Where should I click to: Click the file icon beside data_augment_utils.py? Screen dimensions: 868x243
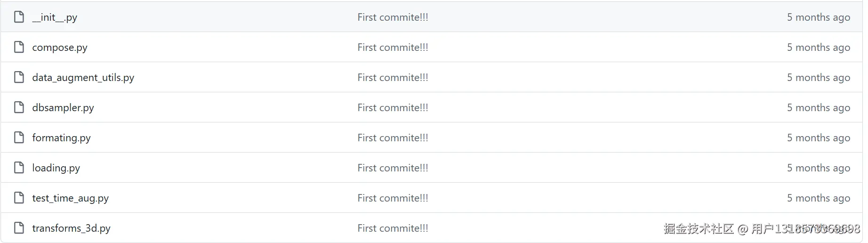pyautogui.click(x=19, y=77)
